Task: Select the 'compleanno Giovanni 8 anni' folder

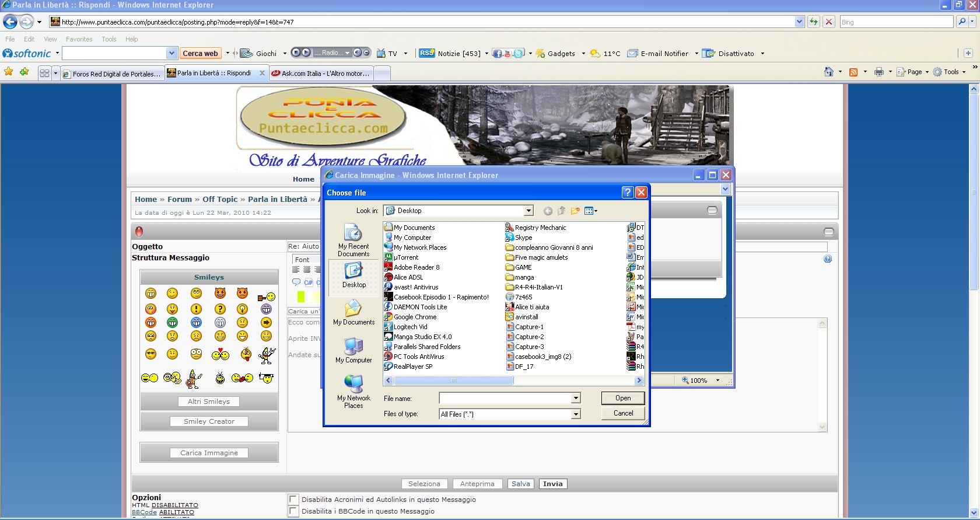Action: [549, 247]
